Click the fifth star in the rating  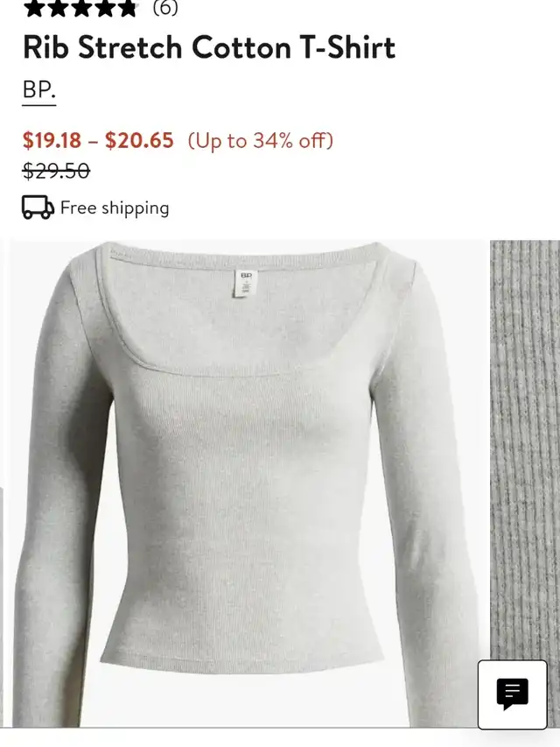[x=127, y=9]
